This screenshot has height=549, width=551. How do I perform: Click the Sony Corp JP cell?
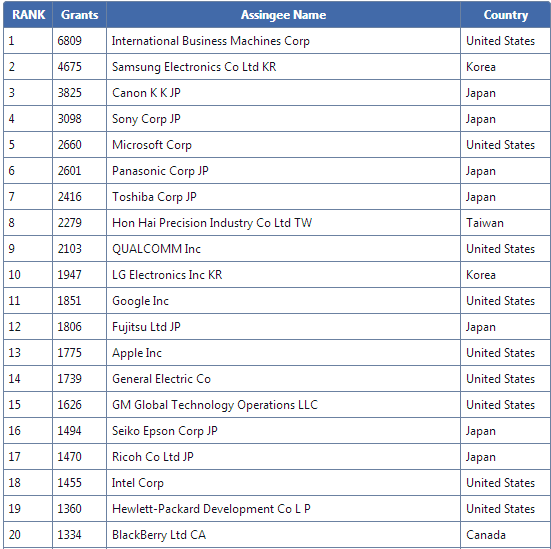tap(283, 119)
